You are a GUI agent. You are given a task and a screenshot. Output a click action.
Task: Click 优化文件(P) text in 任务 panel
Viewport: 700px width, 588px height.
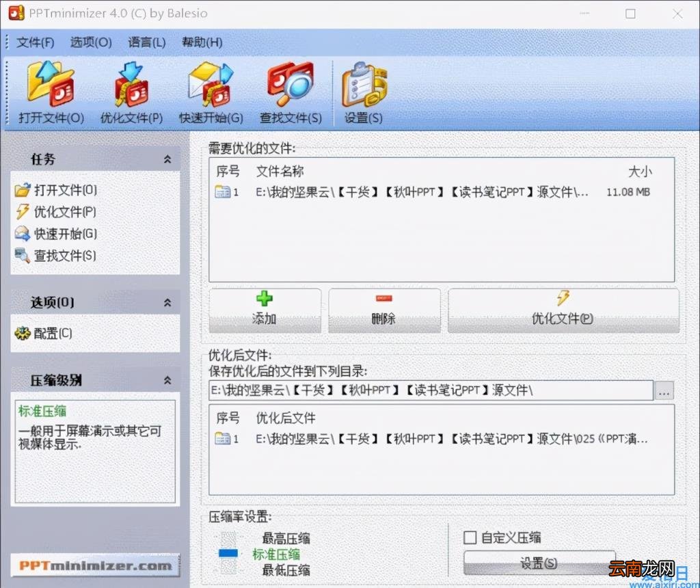[65, 212]
